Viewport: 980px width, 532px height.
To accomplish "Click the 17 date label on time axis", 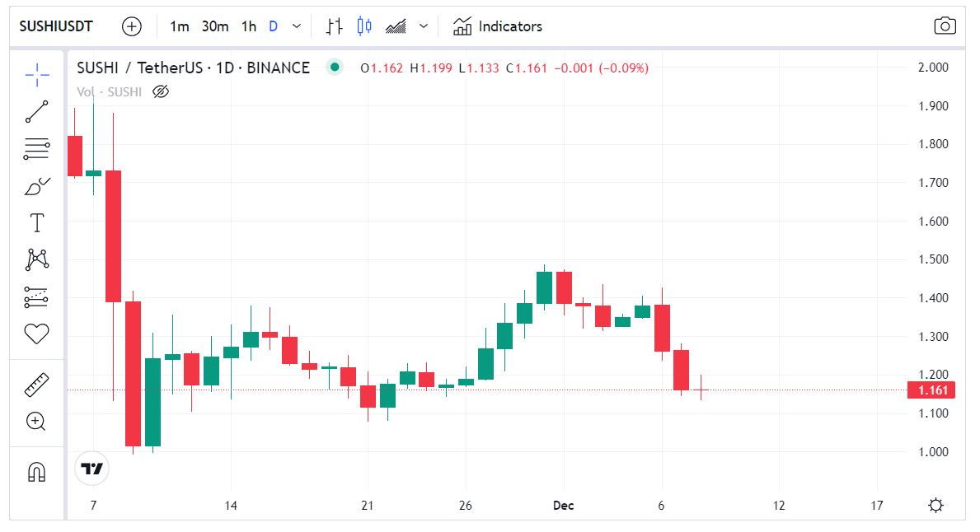I will [877, 506].
